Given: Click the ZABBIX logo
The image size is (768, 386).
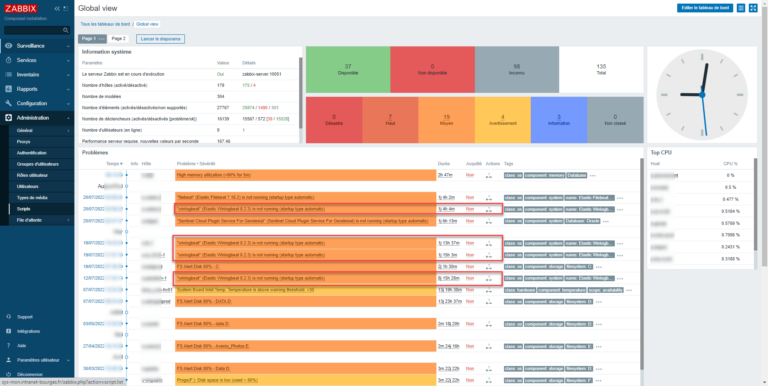Looking at the screenshot, I should [21, 8].
